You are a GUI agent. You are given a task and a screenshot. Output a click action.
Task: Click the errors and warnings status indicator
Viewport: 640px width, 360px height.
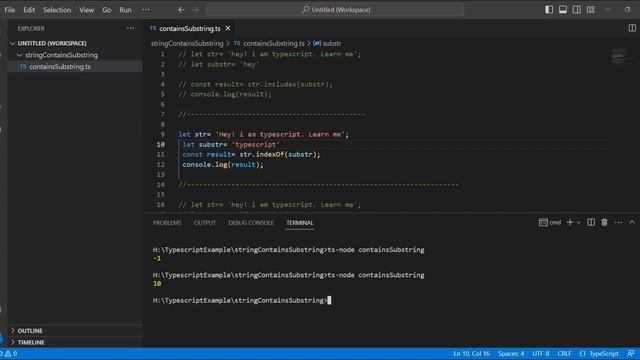tap(9, 354)
